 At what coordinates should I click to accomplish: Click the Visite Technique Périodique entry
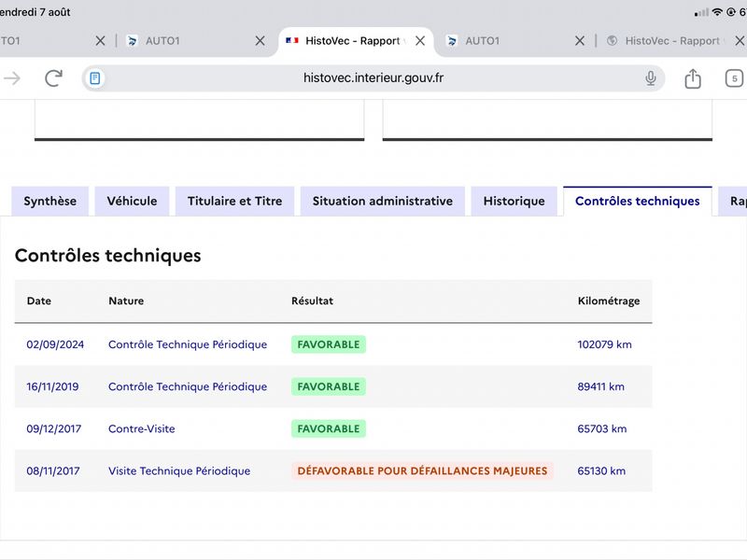tap(179, 471)
